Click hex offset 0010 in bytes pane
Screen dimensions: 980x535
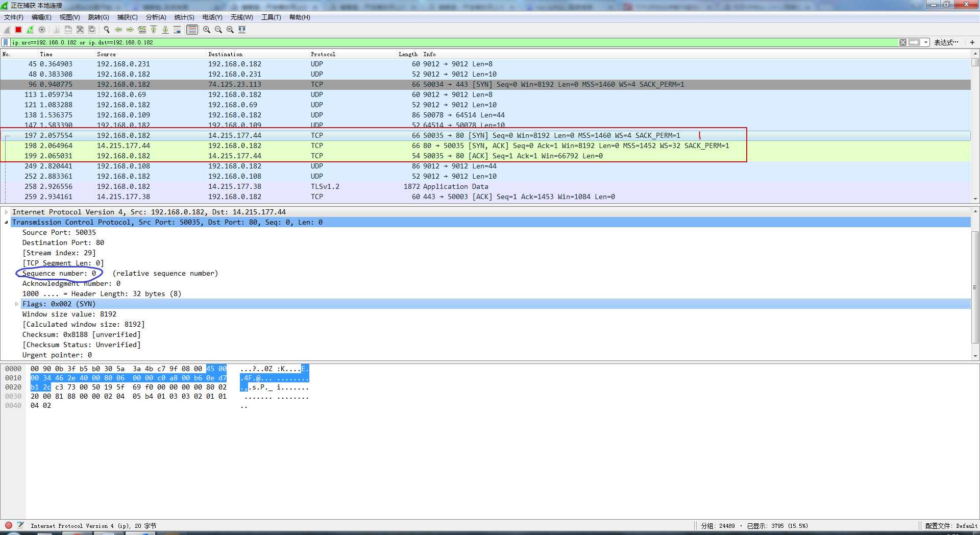point(13,378)
